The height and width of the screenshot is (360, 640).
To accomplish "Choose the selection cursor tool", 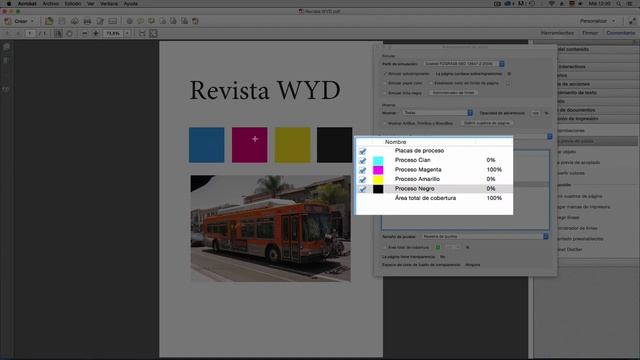I will [x=58, y=33].
